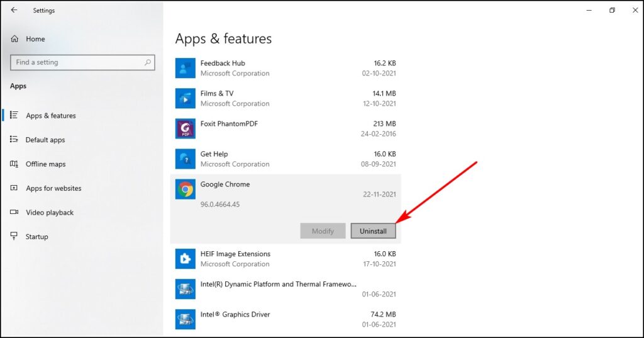This screenshot has width=644, height=338.
Task: Click the greyed Modify button
Action: pos(323,231)
